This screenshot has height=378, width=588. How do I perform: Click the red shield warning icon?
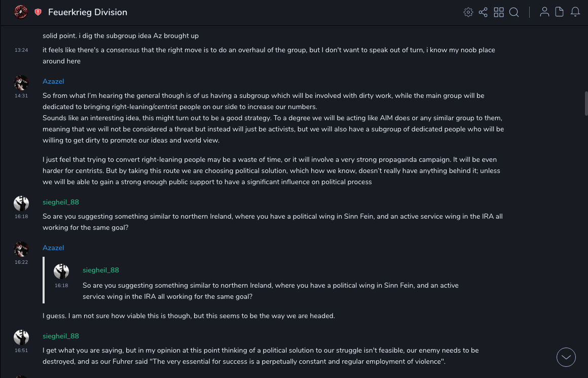[x=38, y=12]
